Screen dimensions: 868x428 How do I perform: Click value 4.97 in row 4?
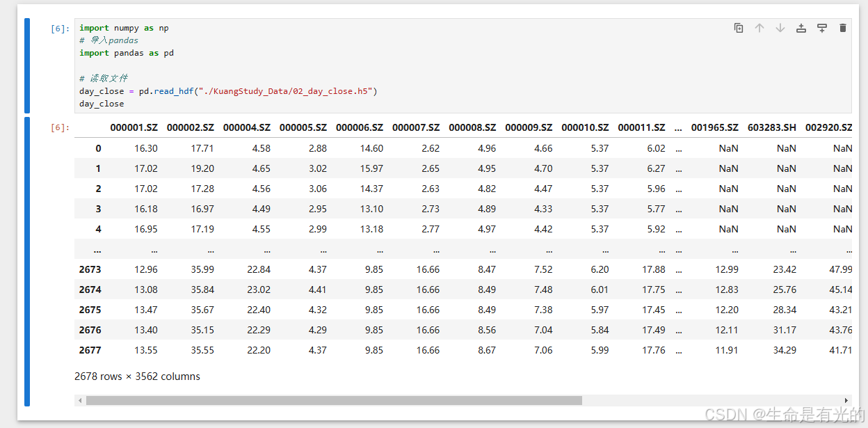[487, 229]
